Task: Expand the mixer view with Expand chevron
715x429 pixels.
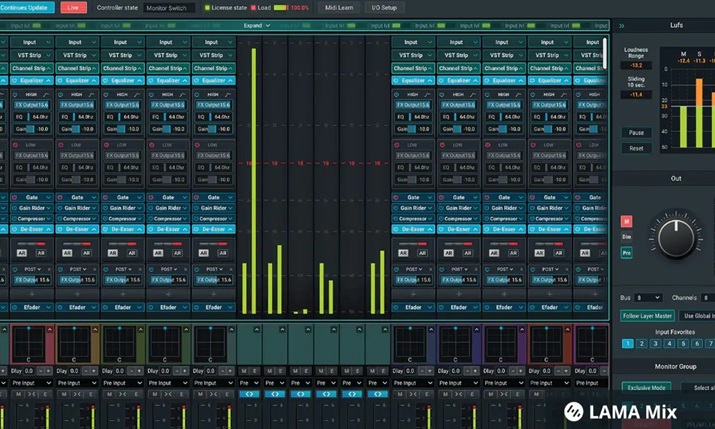Action: tap(258, 25)
